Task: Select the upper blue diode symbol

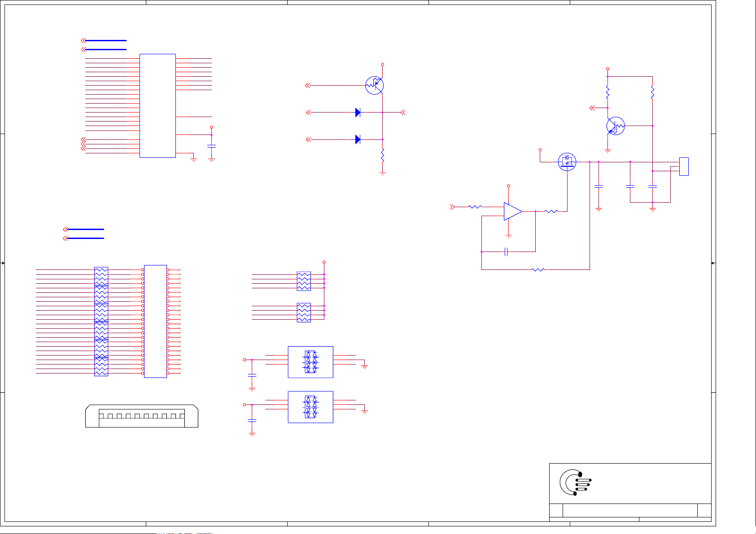Action: (x=358, y=113)
